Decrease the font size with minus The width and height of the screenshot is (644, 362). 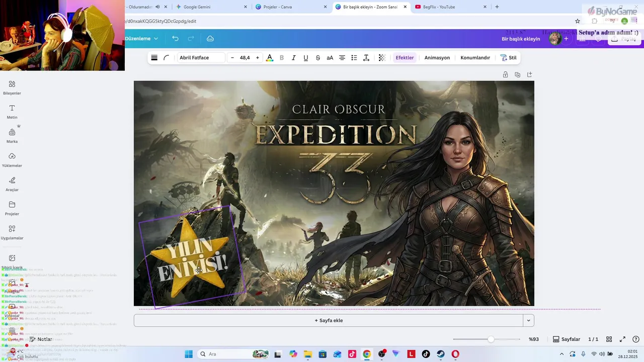[x=232, y=58]
